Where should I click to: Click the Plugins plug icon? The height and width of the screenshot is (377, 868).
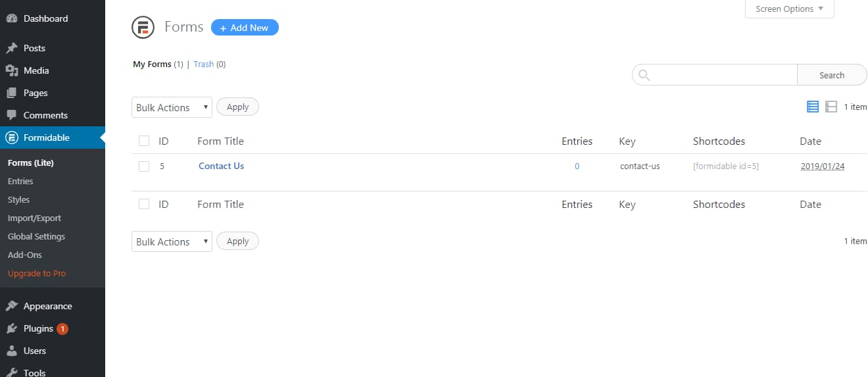click(11, 328)
